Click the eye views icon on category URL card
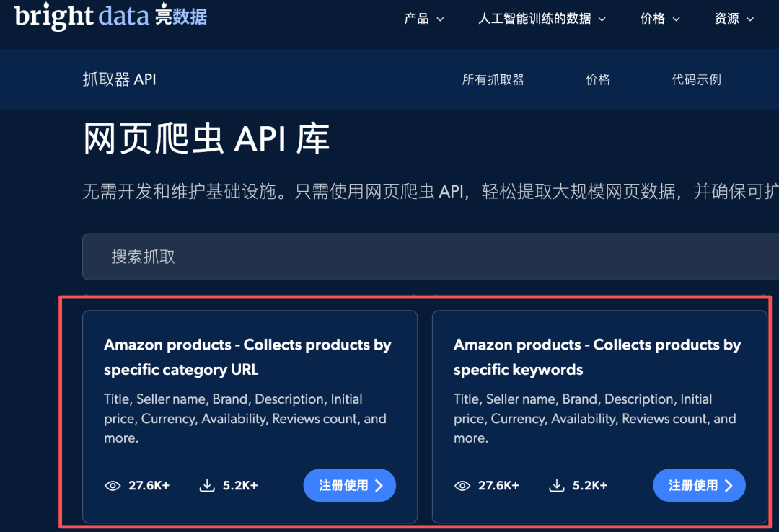 coord(113,486)
